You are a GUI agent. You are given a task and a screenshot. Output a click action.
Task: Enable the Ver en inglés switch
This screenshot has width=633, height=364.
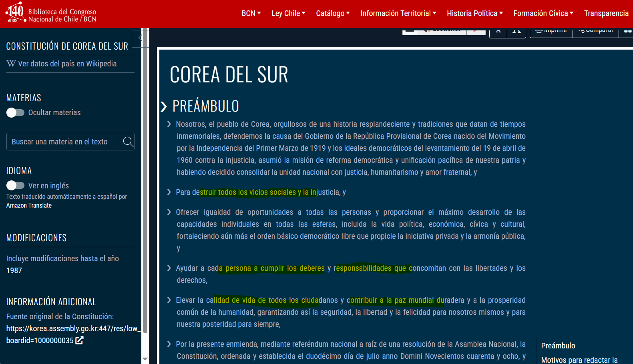(x=15, y=186)
